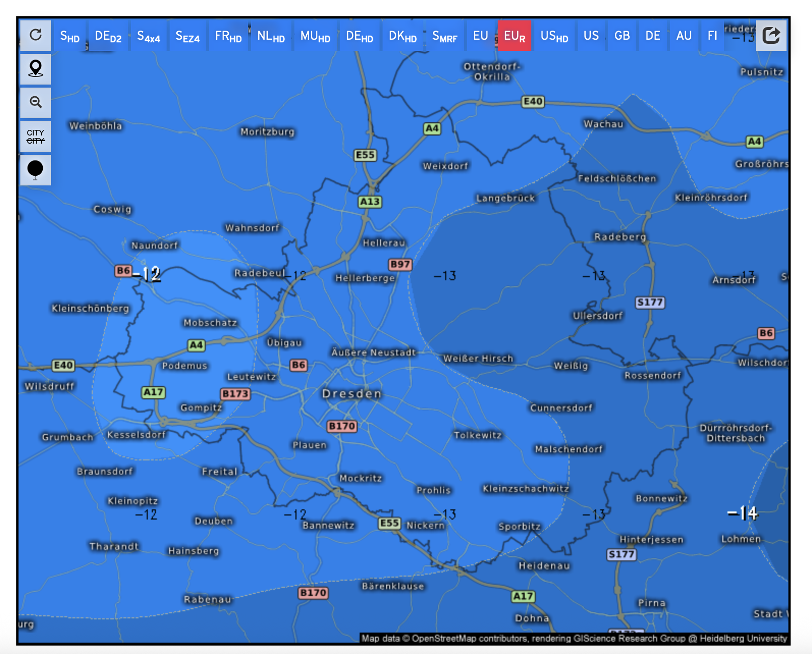This screenshot has width=812, height=654.
Task: Select the SMRF model tab
Action: pyautogui.click(x=445, y=36)
